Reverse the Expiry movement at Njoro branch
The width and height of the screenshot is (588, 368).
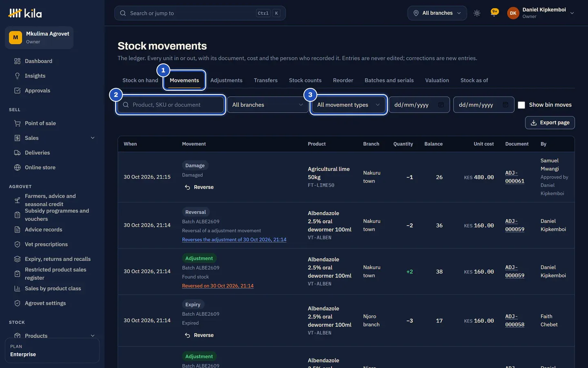pyautogui.click(x=199, y=335)
